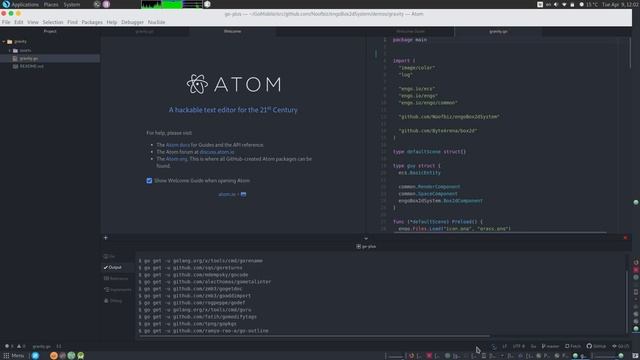
Task: Open the Atom.org link
Action: [176, 159]
